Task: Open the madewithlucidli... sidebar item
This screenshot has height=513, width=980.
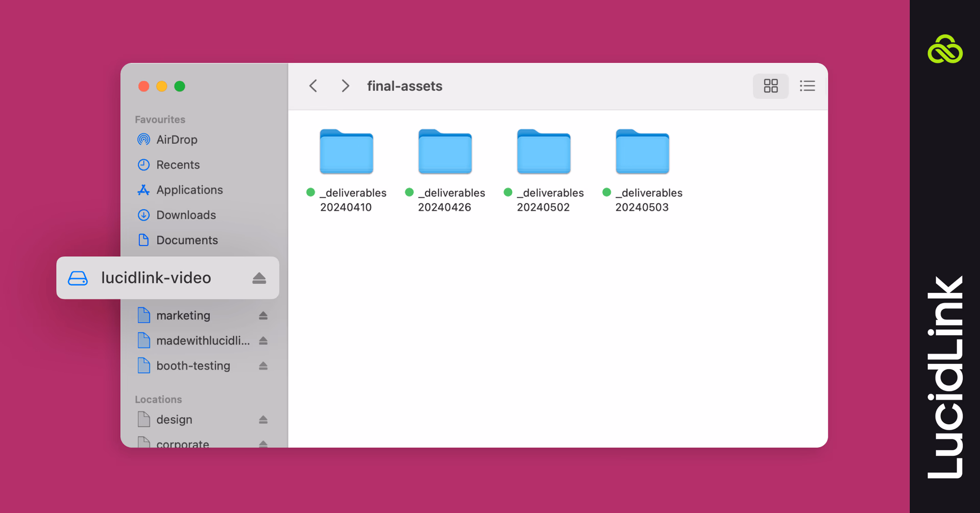Action: click(202, 340)
